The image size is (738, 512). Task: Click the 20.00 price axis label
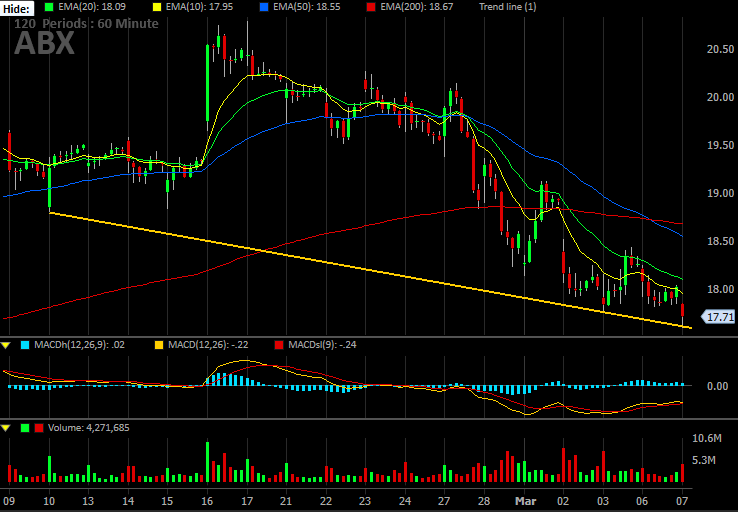[721, 97]
